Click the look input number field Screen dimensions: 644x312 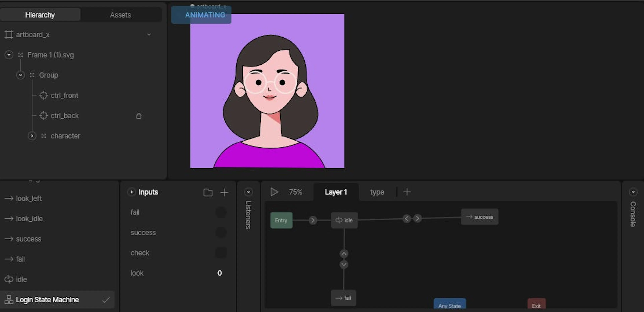[x=220, y=273]
